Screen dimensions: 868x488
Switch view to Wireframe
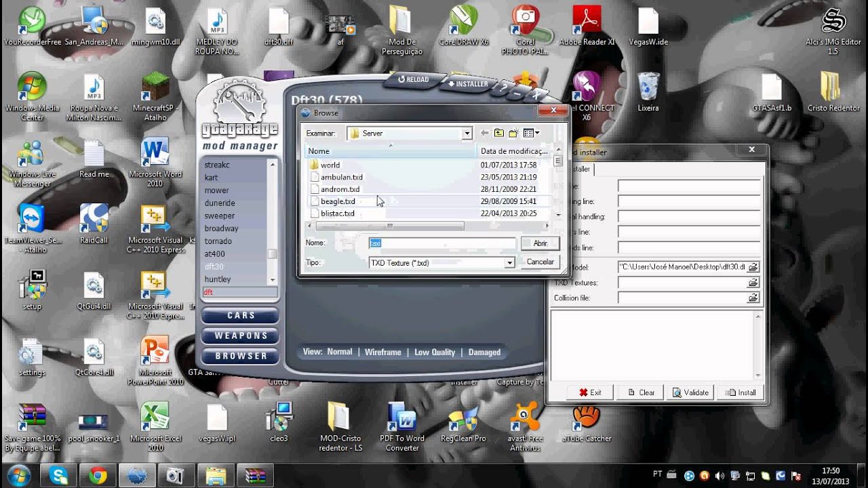(x=383, y=352)
